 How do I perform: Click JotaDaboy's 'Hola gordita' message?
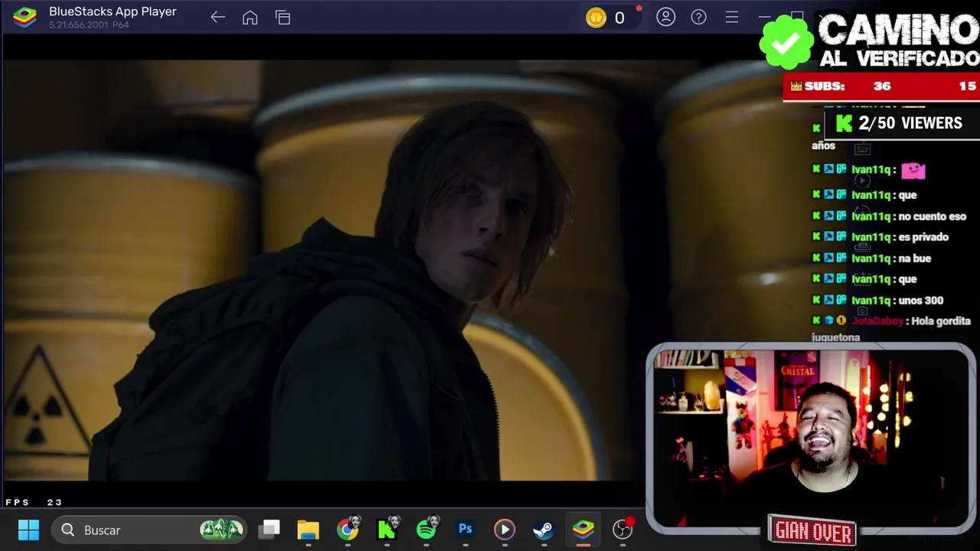(890, 328)
